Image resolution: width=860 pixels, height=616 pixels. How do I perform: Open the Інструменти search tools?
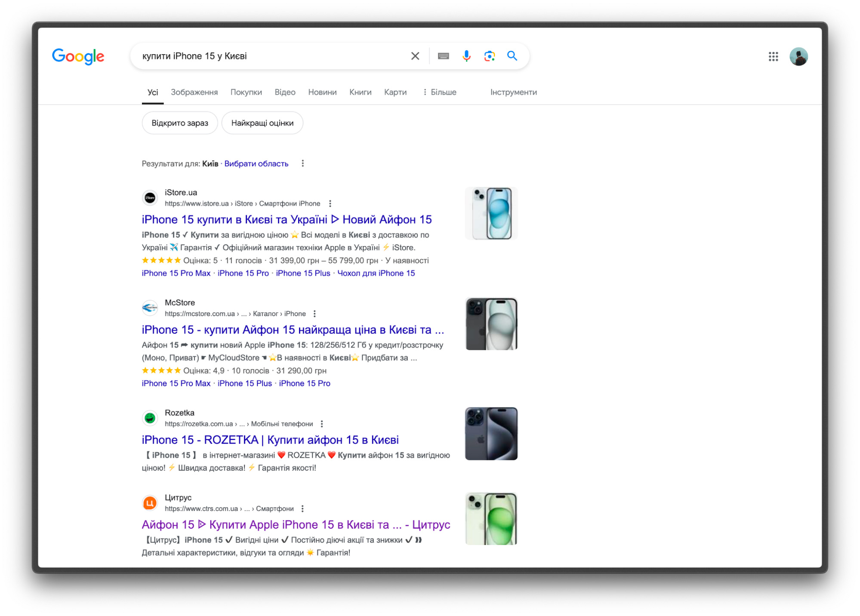(513, 92)
